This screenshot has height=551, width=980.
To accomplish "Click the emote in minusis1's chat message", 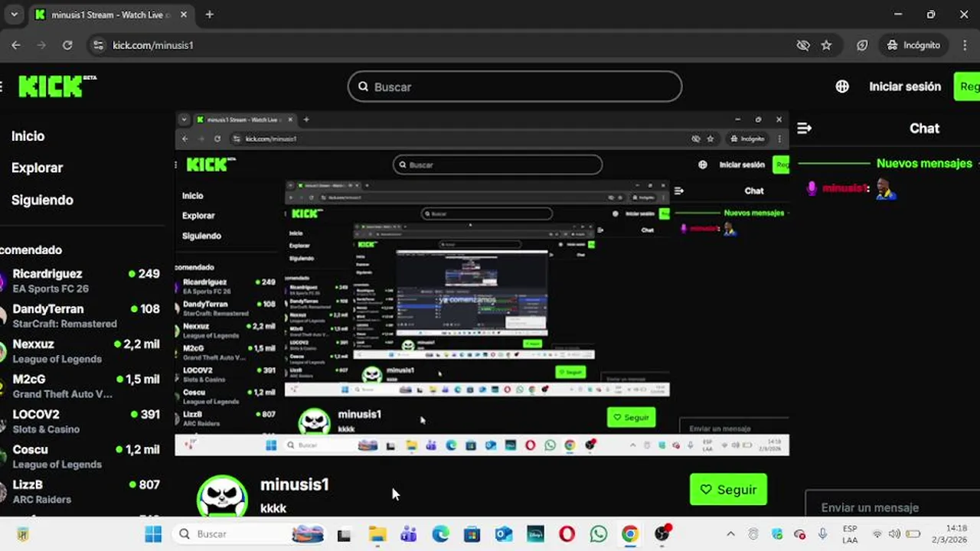I will click(x=886, y=189).
